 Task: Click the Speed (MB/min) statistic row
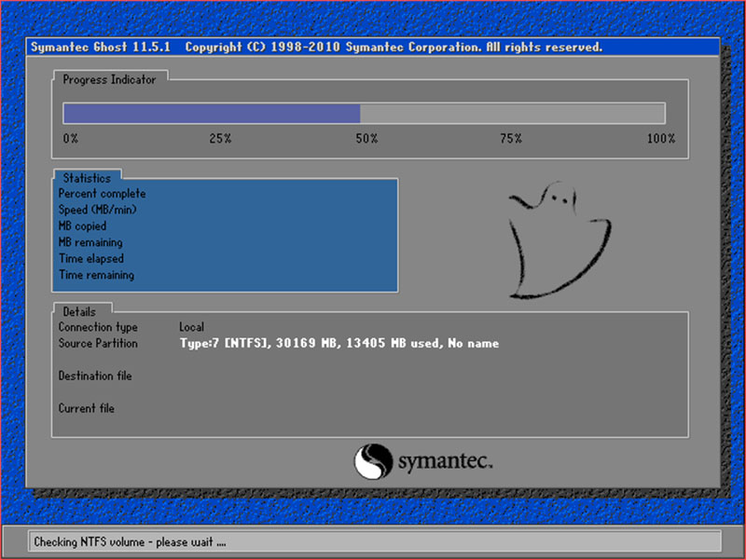click(225, 210)
